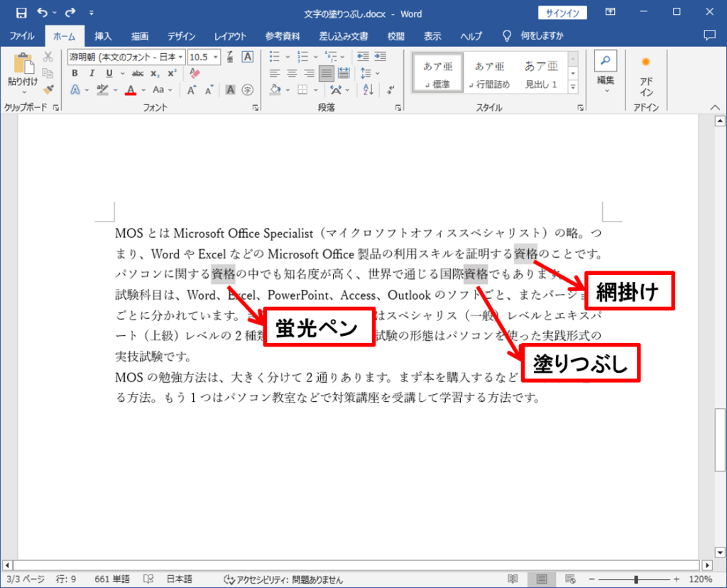Click the Clear Formatting eraser icon
Image resolution: width=727 pixels, height=588 pixels.
click(195, 73)
